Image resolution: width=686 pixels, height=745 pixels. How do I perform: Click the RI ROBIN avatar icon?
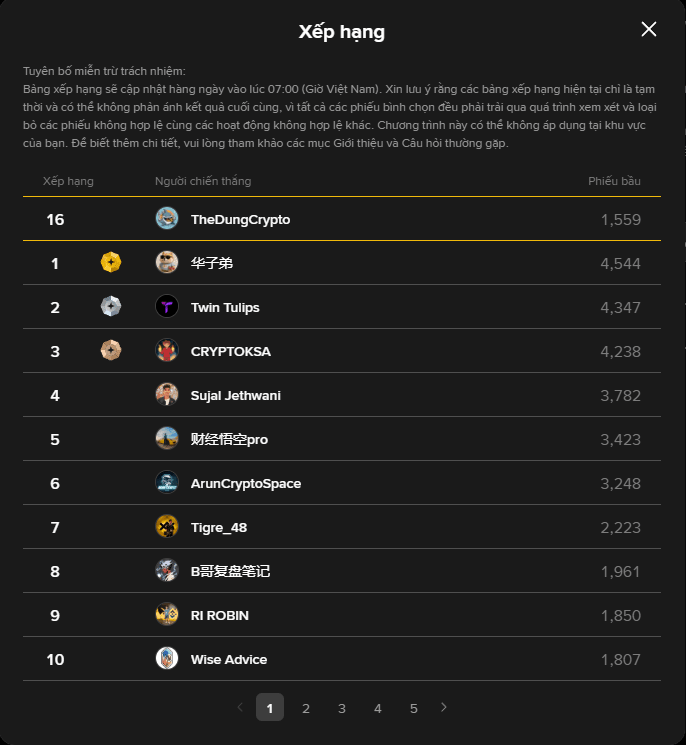coord(167,615)
